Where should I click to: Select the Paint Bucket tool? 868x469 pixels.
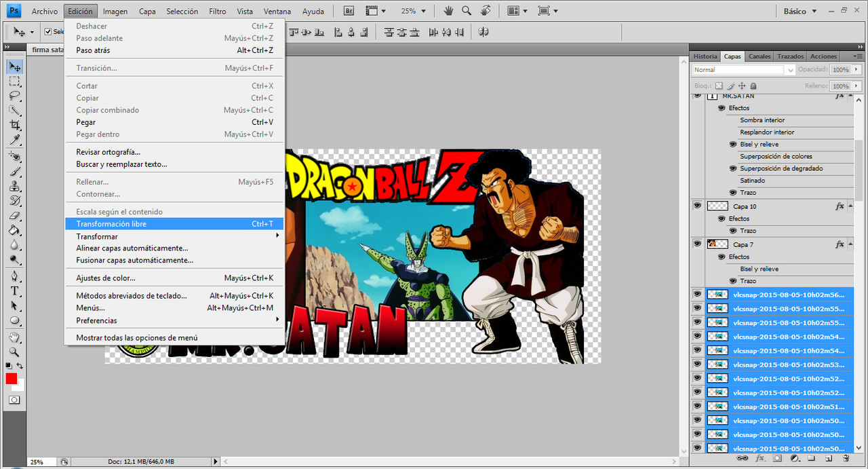click(15, 231)
